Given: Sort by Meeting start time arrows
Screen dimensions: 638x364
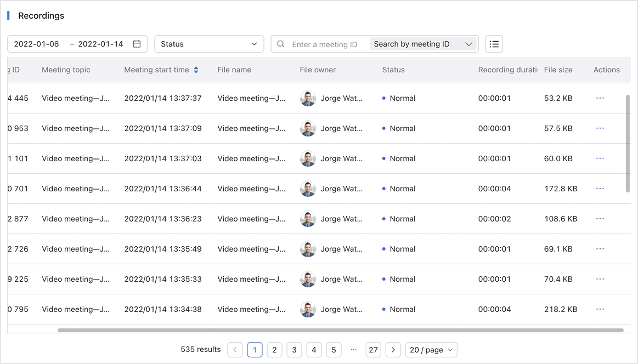Looking at the screenshot, I should (196, 70).
